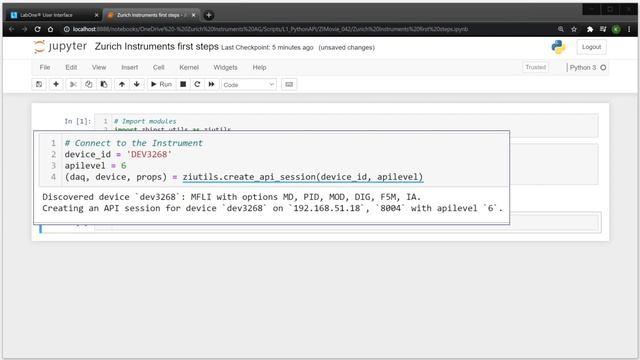640x360 pixels.
Task: Cut selected cells with scissors icon
Action: (x=73, y=84)
